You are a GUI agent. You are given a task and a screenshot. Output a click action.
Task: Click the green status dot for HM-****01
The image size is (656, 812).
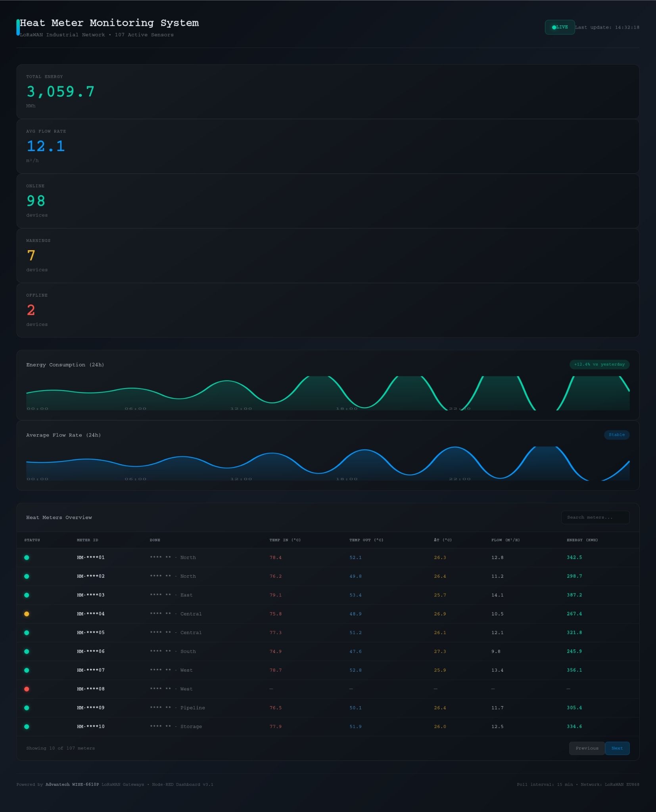27,557
